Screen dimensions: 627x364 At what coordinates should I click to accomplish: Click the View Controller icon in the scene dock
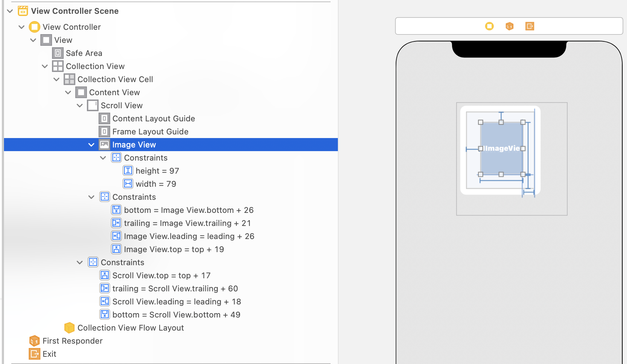pos(490,26)
